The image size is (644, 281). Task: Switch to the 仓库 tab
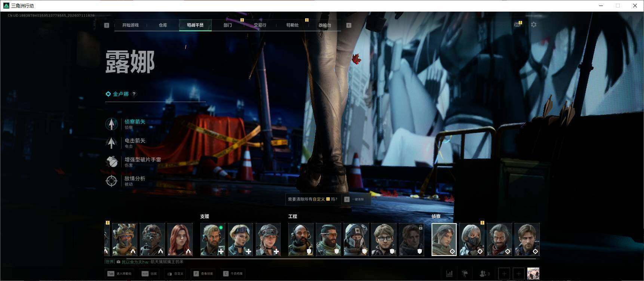pos(163,25)
